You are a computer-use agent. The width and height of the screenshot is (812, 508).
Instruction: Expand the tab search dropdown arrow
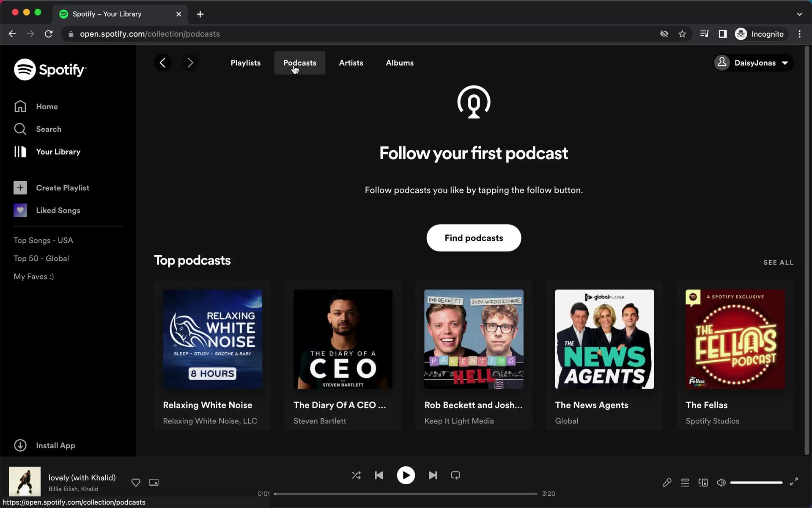(799, 14)
